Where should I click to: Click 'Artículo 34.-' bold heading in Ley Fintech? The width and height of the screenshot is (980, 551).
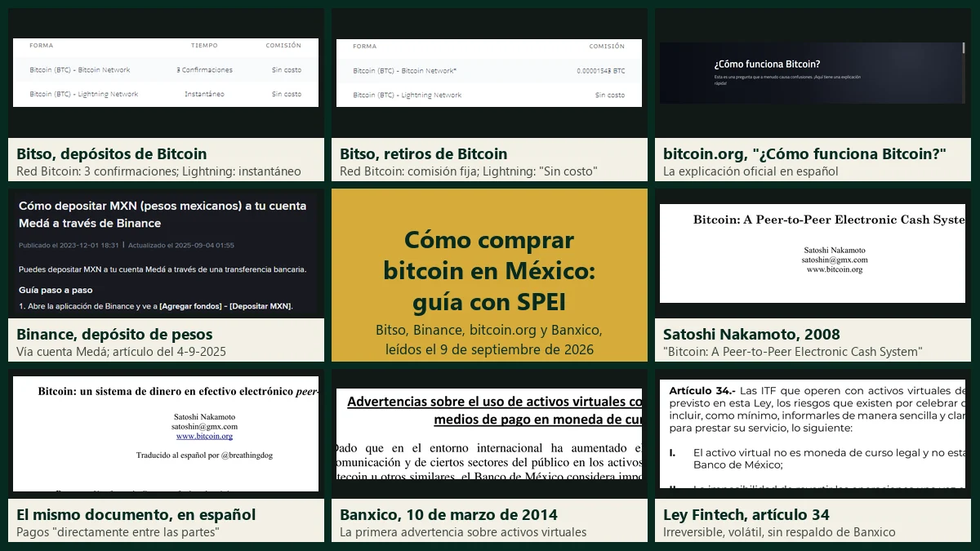click(x=701, y=390)
